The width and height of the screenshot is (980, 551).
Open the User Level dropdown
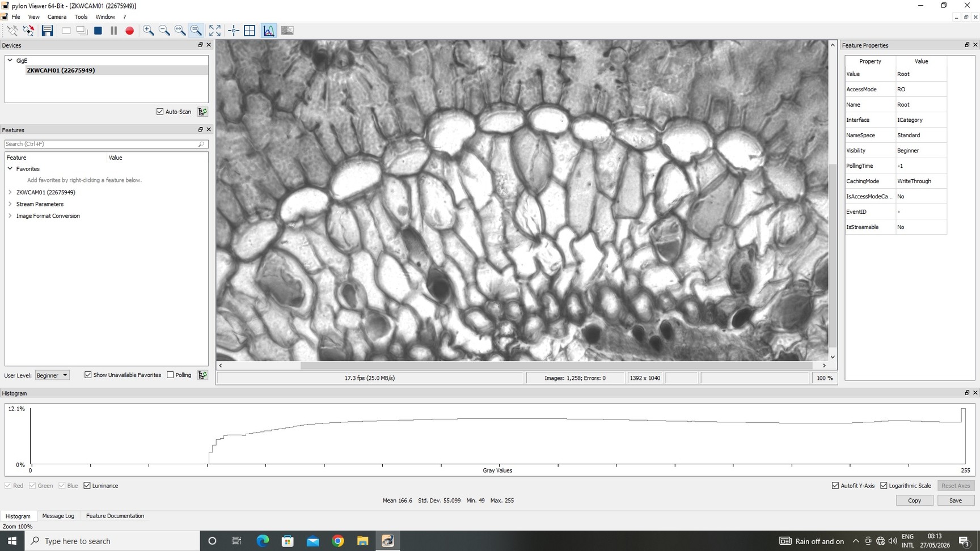[x=52, y=375]
